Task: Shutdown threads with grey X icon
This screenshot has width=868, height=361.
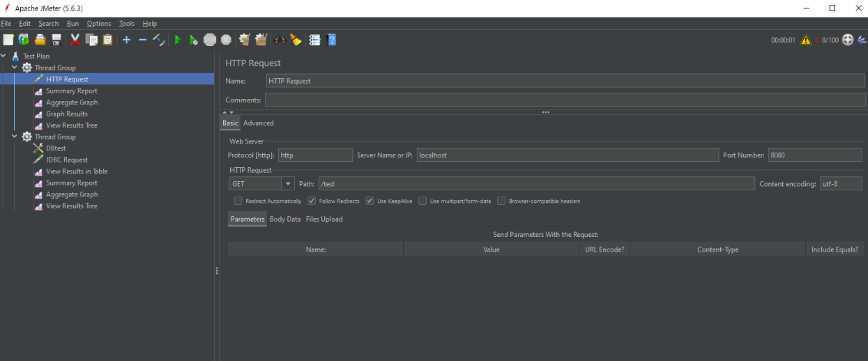Action: coord(226,40)
